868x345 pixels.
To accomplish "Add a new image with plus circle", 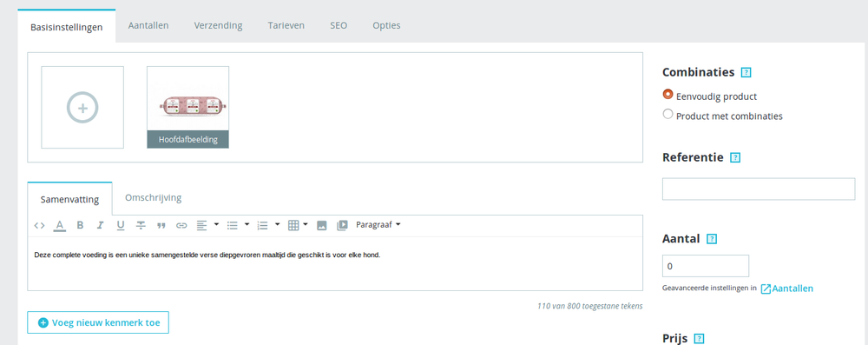I will coord(82,108).
